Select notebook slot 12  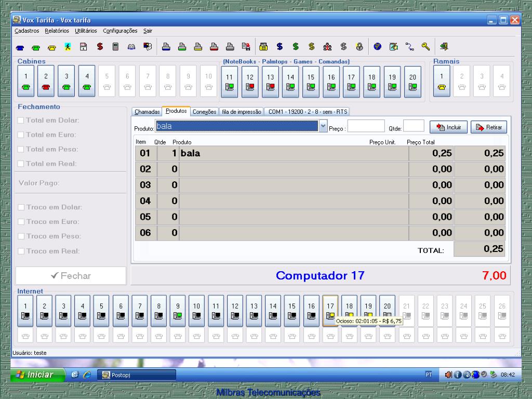pos(250,82)
